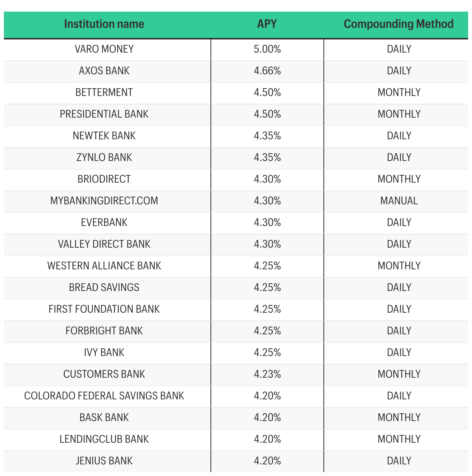Viewport: 472px width, 476px height.
Task: Click WESTERN ALLIANCE BANK row name
Action: [x=104, y=266]
